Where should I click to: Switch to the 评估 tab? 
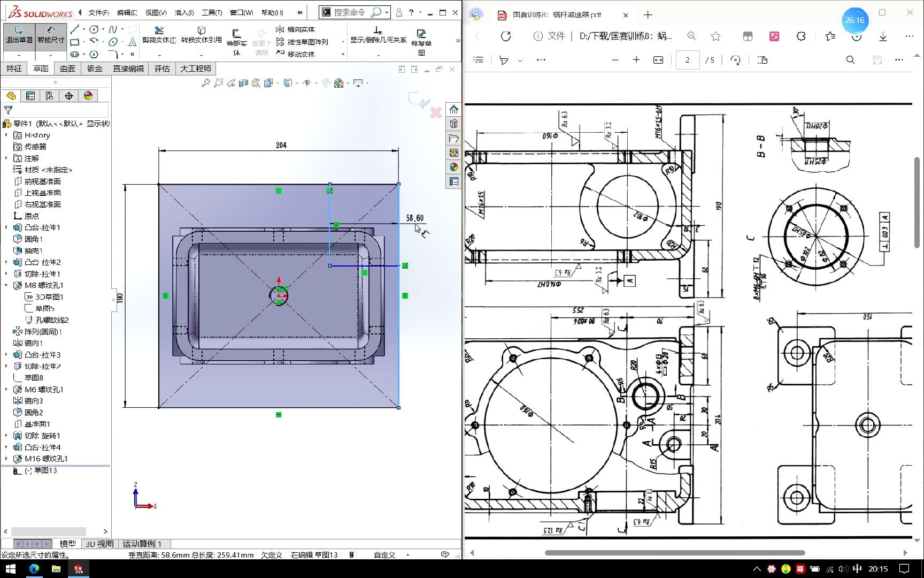162,69
